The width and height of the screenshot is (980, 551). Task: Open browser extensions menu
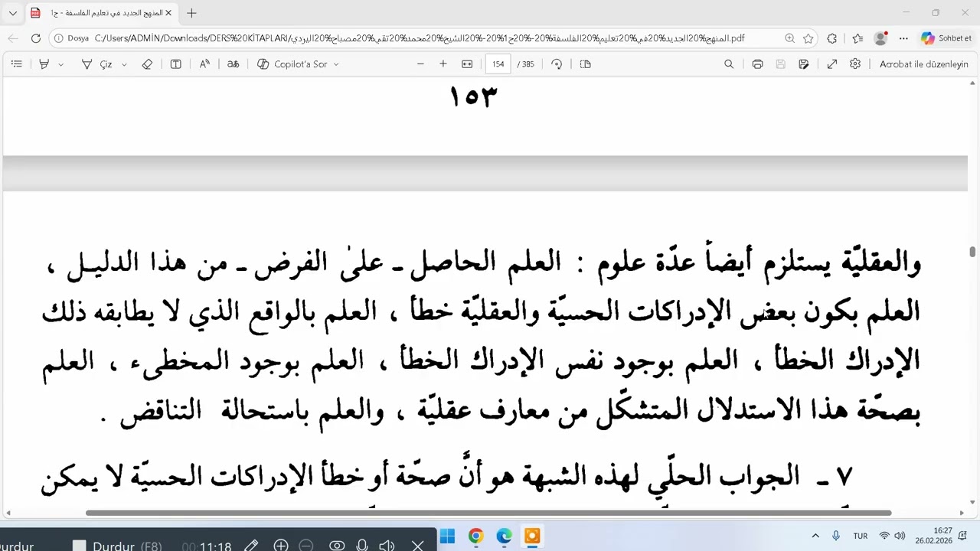[x=832, y=38]
